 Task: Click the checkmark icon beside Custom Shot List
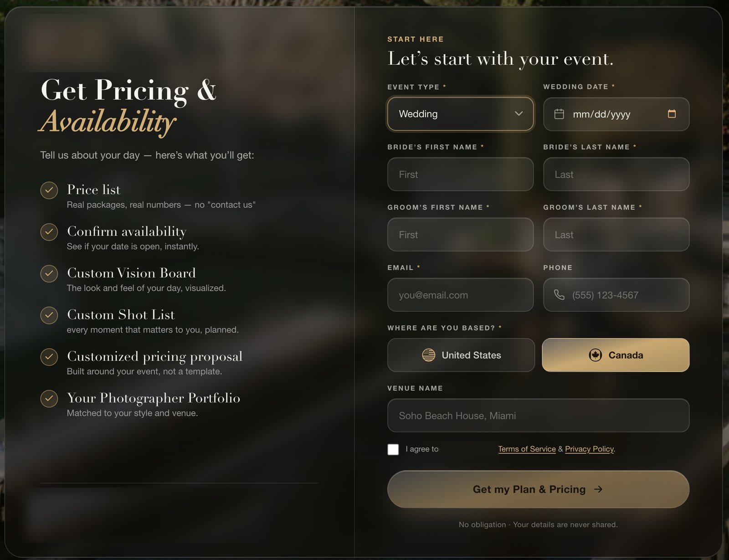(49, 315)
